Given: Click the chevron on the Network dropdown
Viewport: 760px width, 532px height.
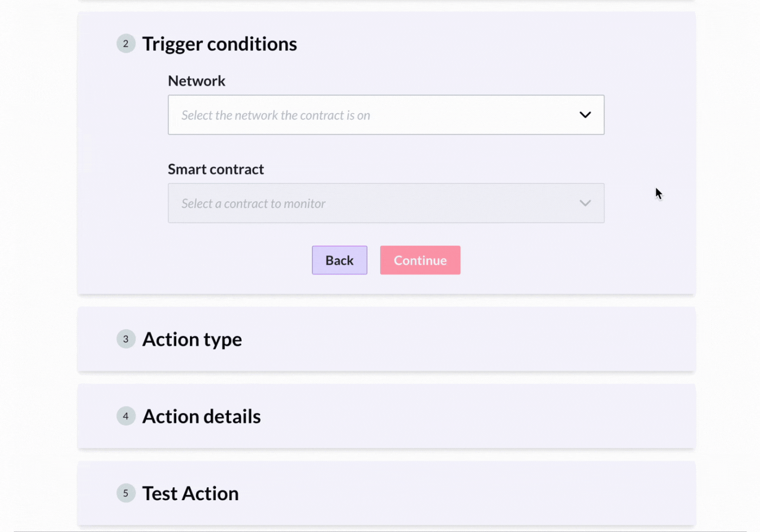Looking at the screenshot, I should 585,115.
